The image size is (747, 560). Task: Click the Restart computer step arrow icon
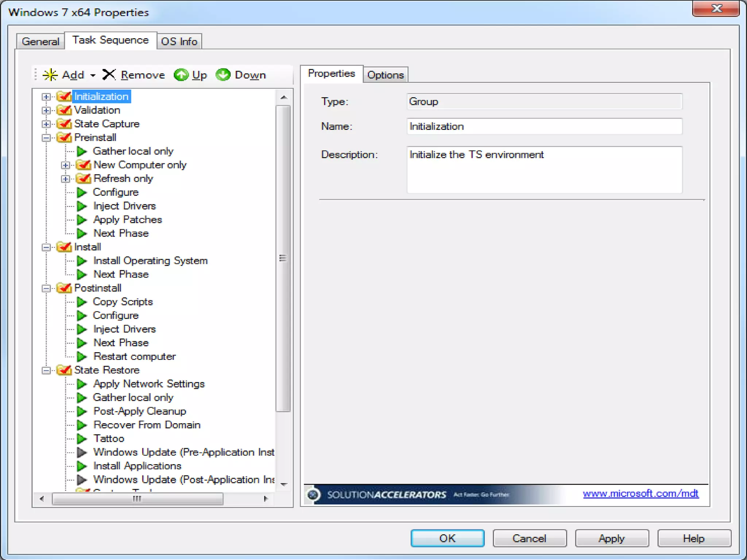click(82, 357)
